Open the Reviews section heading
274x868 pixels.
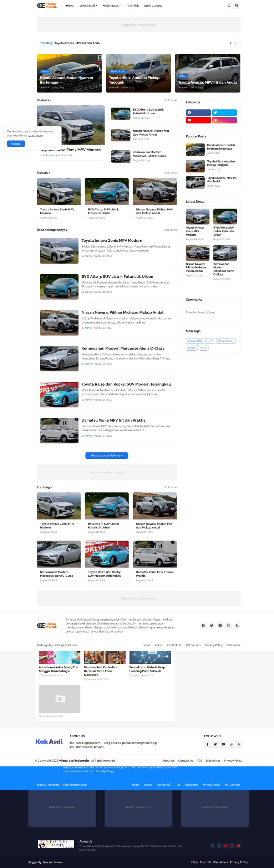[x=44, y=100]
